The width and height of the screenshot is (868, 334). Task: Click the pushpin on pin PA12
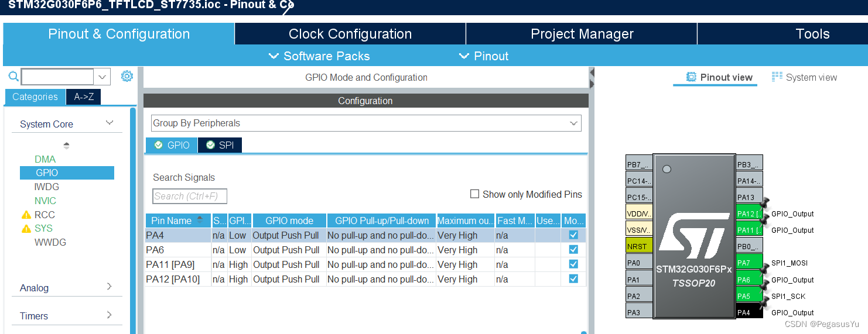pos(763,205)
